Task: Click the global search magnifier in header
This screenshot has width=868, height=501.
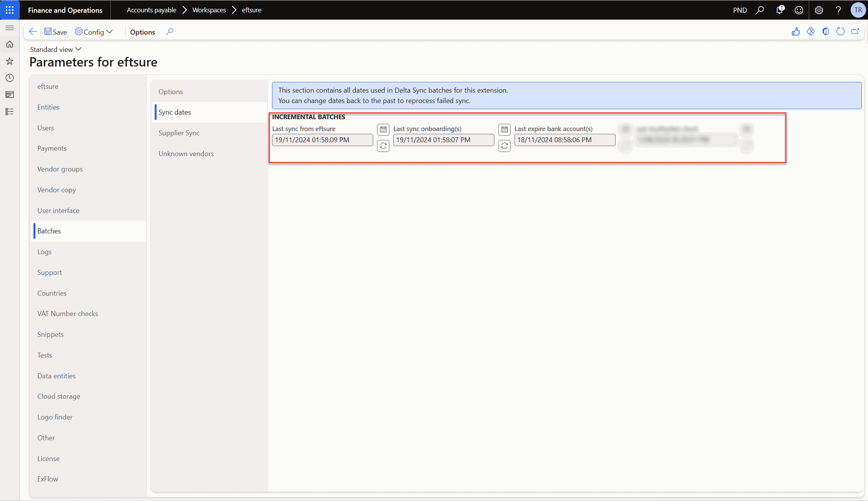Action: (760, 10)
